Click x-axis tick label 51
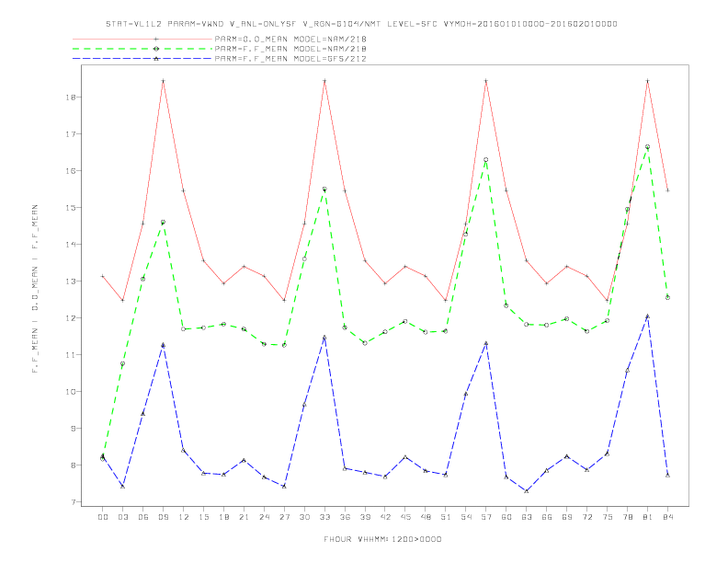 [446, 517]
